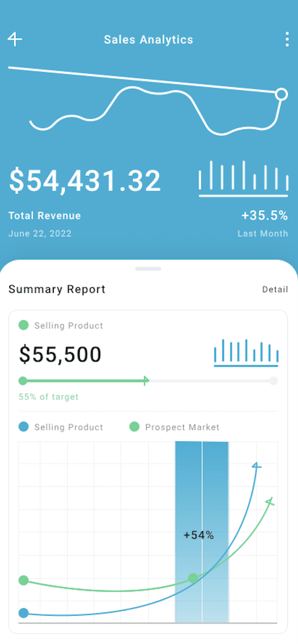This screenshot has width=298, height=644.
Task: Expand the bottom sheet using its drag handle
Action: tap(148, 269)
